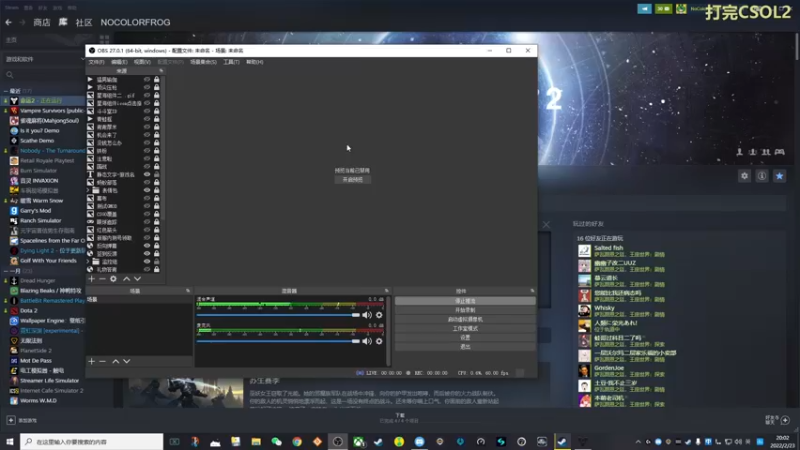Remove the scene with the minus icon
The width and height of the screenshot is (800, 450).
(102, 361)
